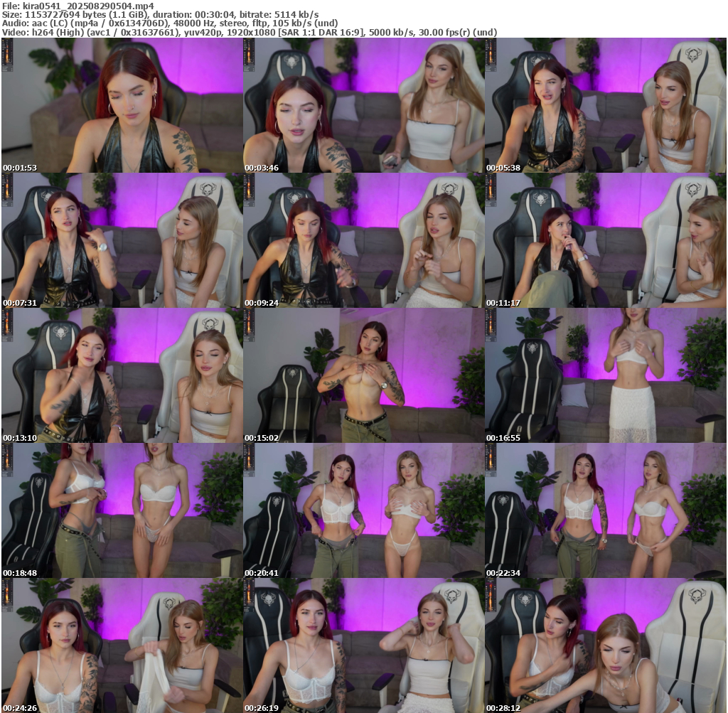Click the frame at 00:16:55
This screenshot has width=728, height=713.
606,375
